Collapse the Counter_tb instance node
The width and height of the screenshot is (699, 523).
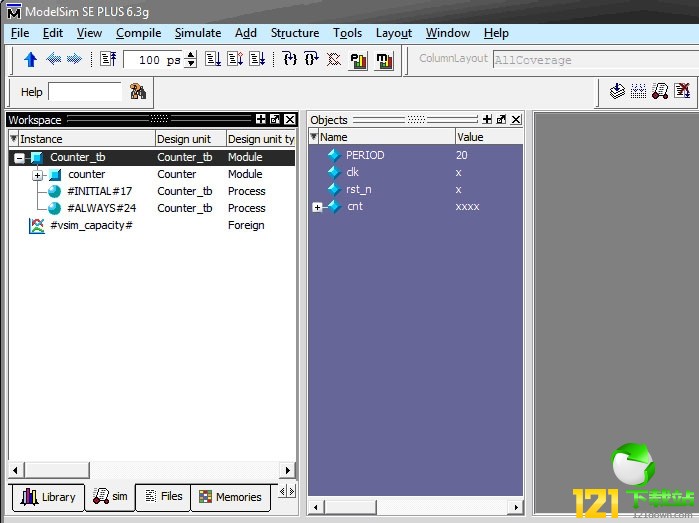19,158
